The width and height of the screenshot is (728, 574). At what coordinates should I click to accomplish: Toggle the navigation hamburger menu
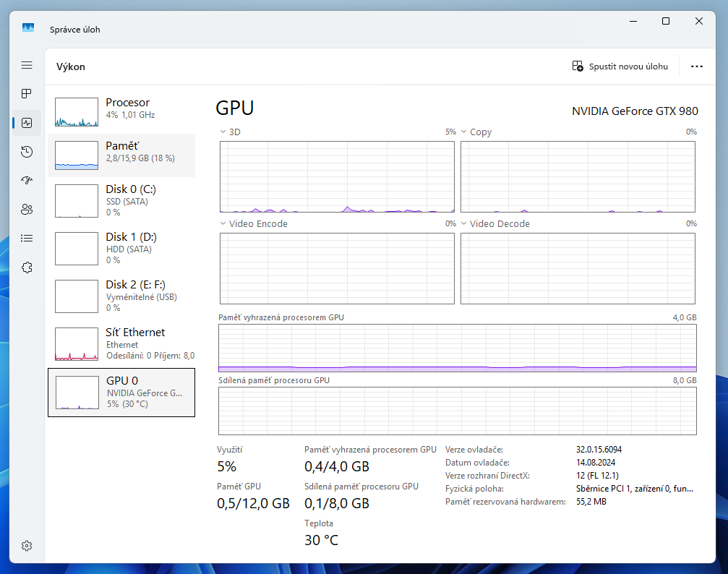pyautogui.click(x=26, y=65)
